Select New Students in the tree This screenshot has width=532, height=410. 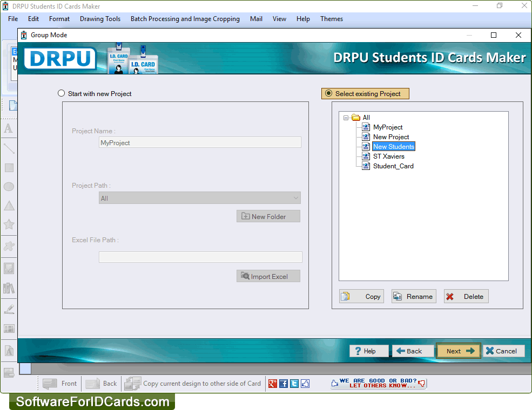394,146
